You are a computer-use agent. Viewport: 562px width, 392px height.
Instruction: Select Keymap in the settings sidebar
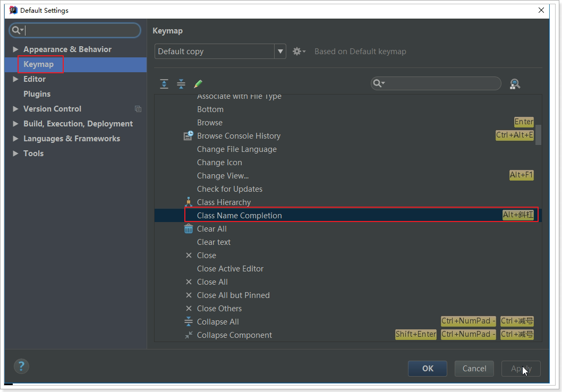tap(38, 64)
